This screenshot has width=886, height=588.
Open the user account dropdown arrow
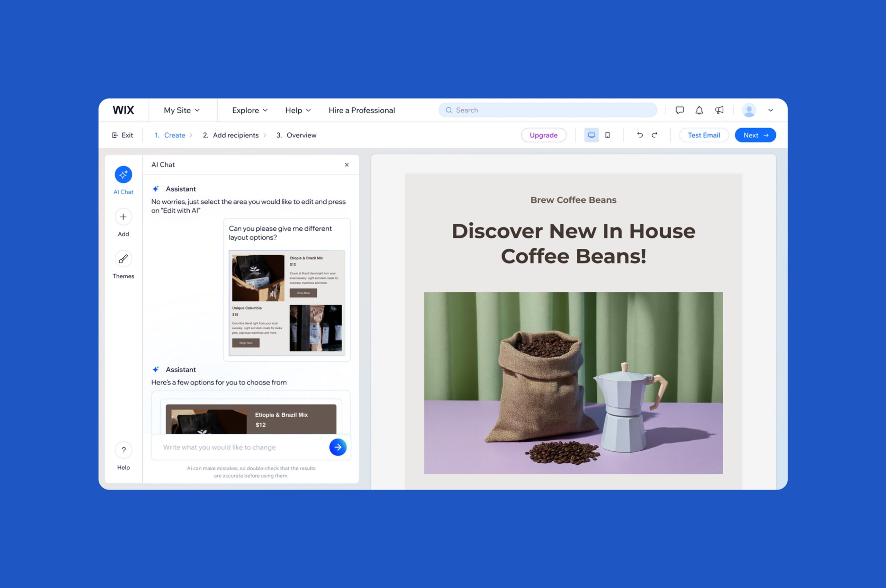pos(770,110)
